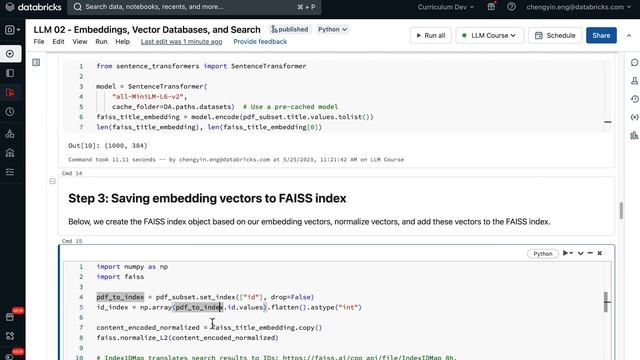Open 'Last edit was 1 minute ago' link
The image size is (640, 360).
pos(182,42)
